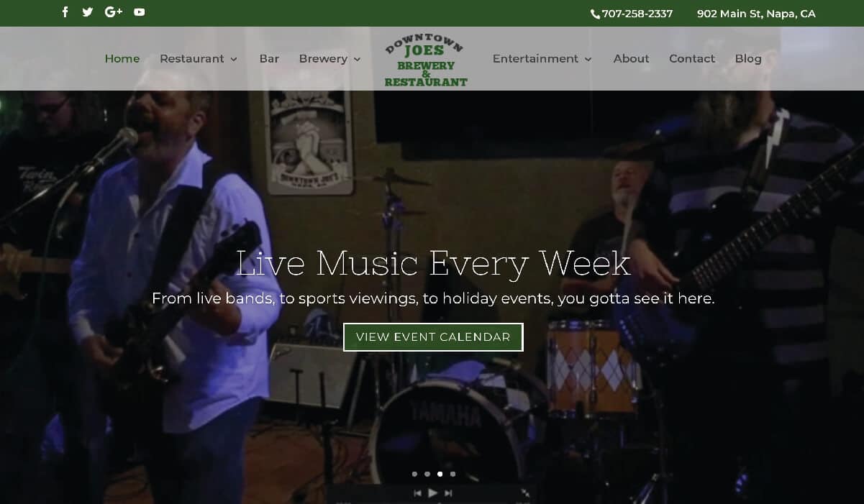
Task: Select the second slider dot
Action: [x=427, y=474]
